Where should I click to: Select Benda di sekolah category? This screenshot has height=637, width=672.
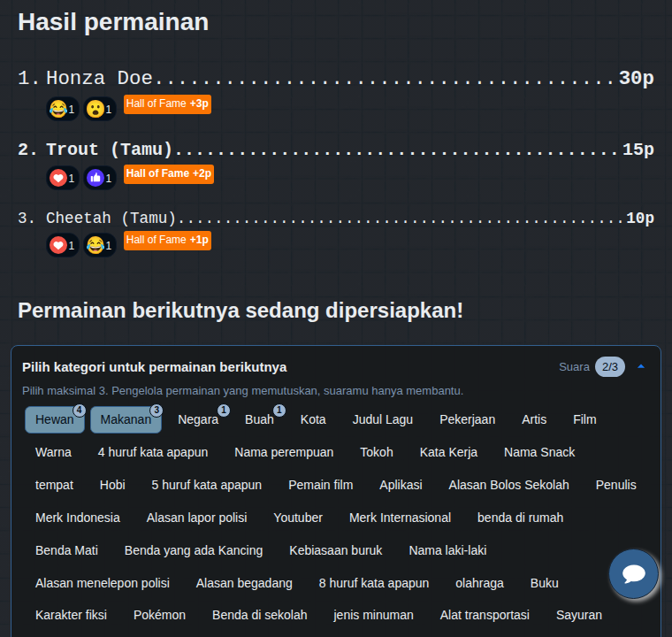(x=260, y=615)
